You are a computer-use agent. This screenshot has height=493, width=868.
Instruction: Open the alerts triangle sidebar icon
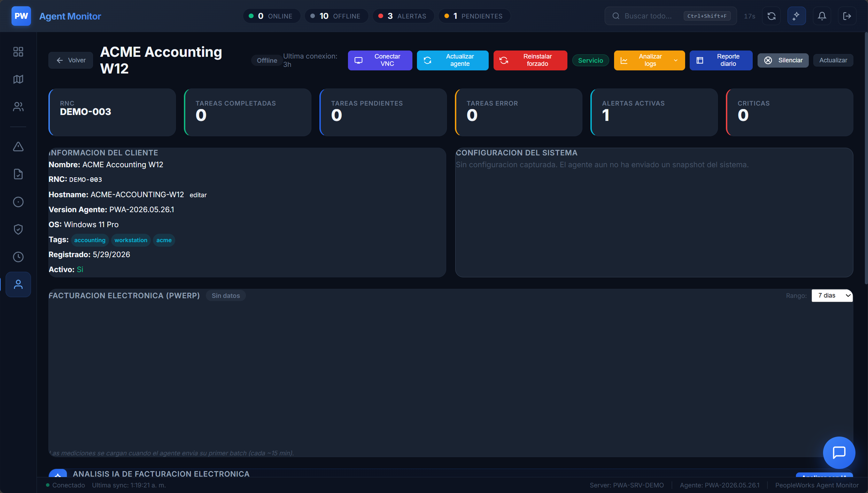(18, 147)
